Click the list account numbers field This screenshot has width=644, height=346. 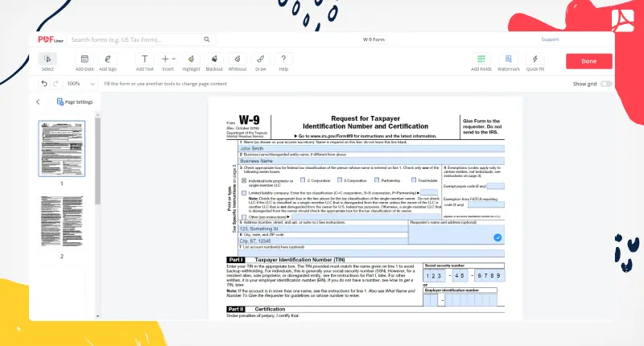tap(371, 253)
